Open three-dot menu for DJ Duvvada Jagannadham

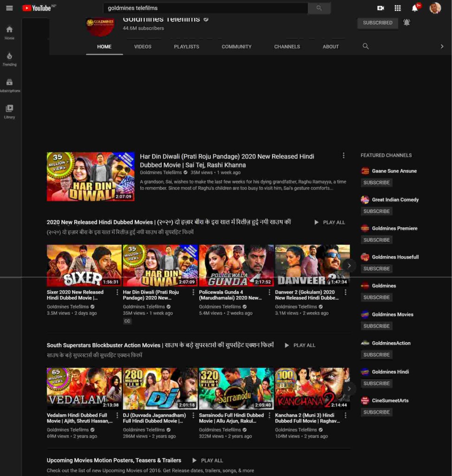tap(193, 415)
